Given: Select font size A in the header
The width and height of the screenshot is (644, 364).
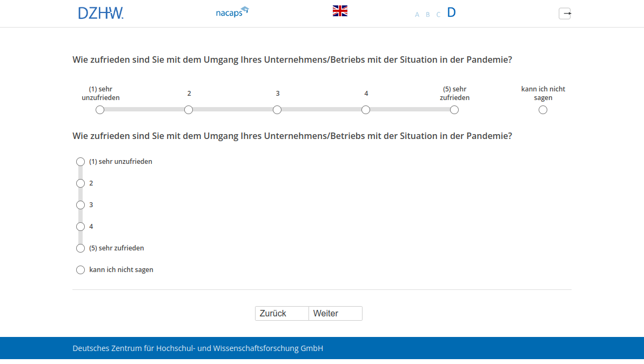Looking at the screenshot, I should tap(417, 15).
